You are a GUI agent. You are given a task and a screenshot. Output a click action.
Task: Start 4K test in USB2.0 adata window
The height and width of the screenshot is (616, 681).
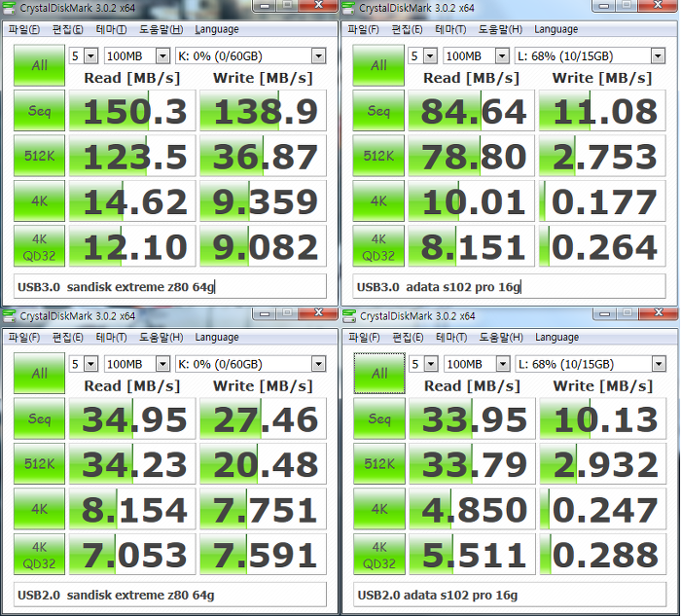coord(379,509)
